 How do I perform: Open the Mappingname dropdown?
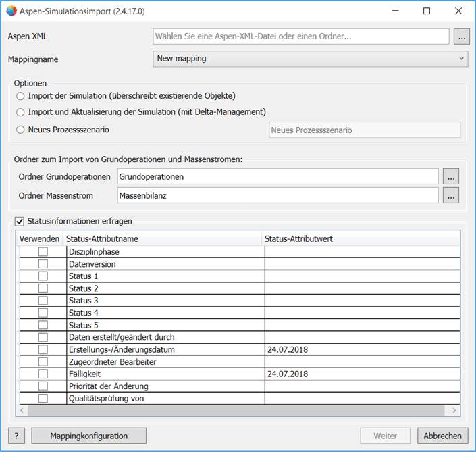[311, 59]
